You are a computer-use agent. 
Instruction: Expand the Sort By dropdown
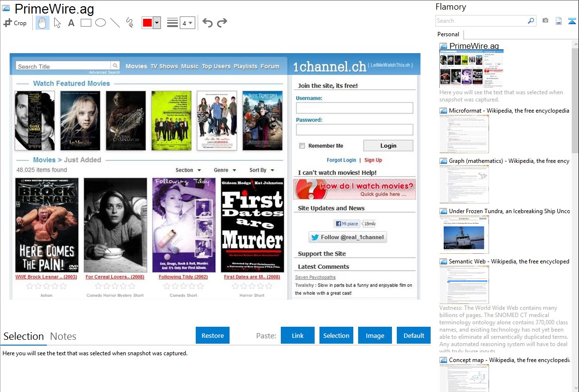click(262, 170)
